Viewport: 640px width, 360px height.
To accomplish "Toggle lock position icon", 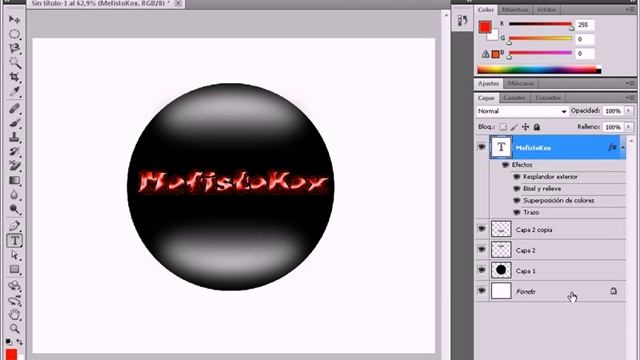I will [526, 127].
